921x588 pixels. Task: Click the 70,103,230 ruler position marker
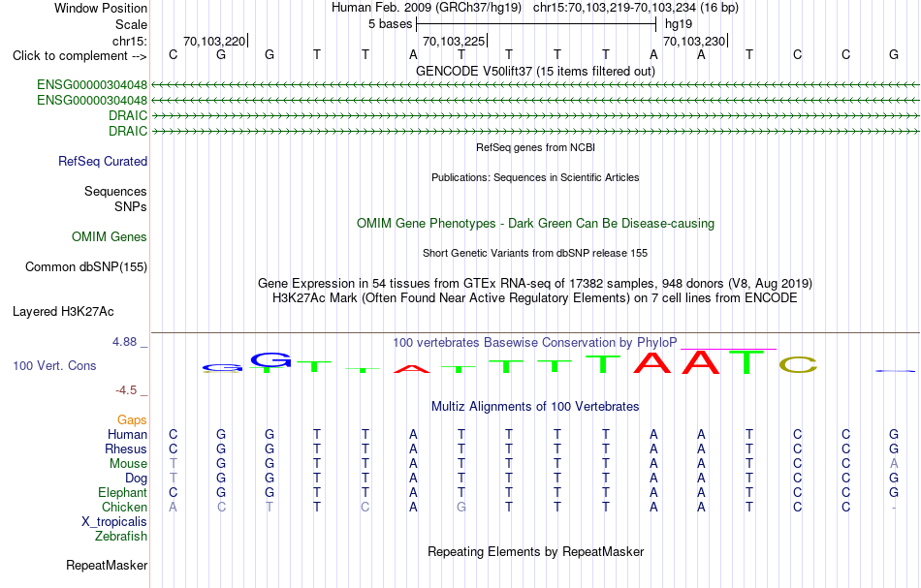point(695,41)
